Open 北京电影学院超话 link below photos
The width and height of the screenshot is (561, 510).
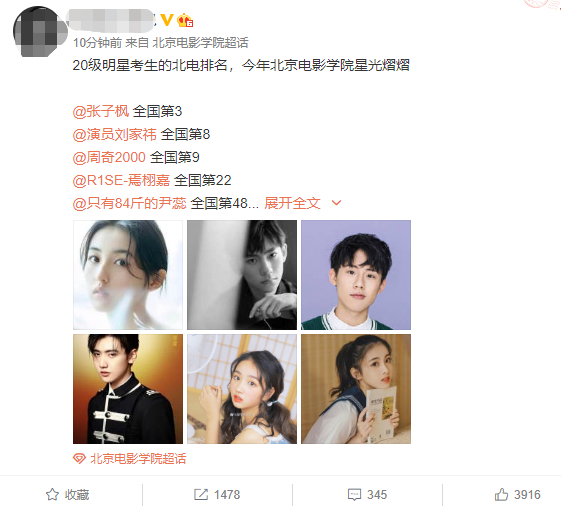click(x=138, y=458)
